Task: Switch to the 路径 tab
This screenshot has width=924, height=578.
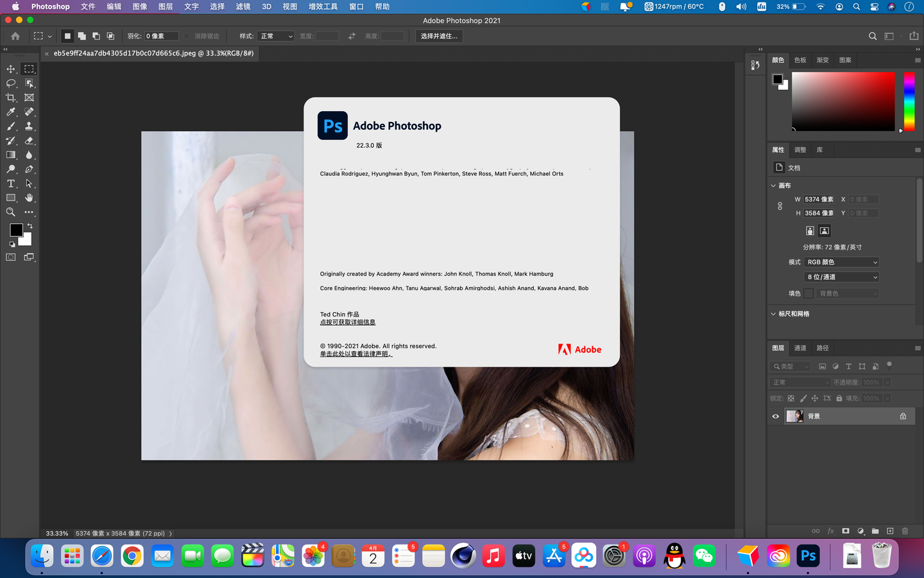Action: 823,347
